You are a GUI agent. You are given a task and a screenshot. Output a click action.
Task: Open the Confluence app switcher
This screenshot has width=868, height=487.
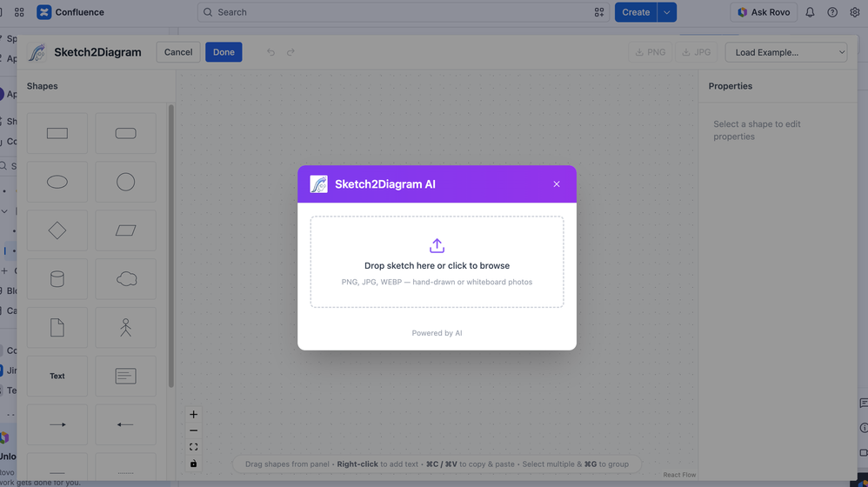coord(19,12)
